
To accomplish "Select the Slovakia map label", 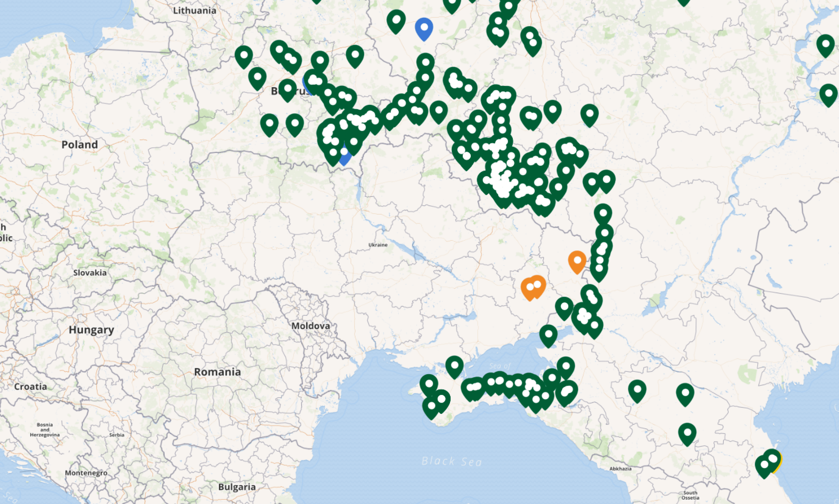I will click(x=90, y=272).
